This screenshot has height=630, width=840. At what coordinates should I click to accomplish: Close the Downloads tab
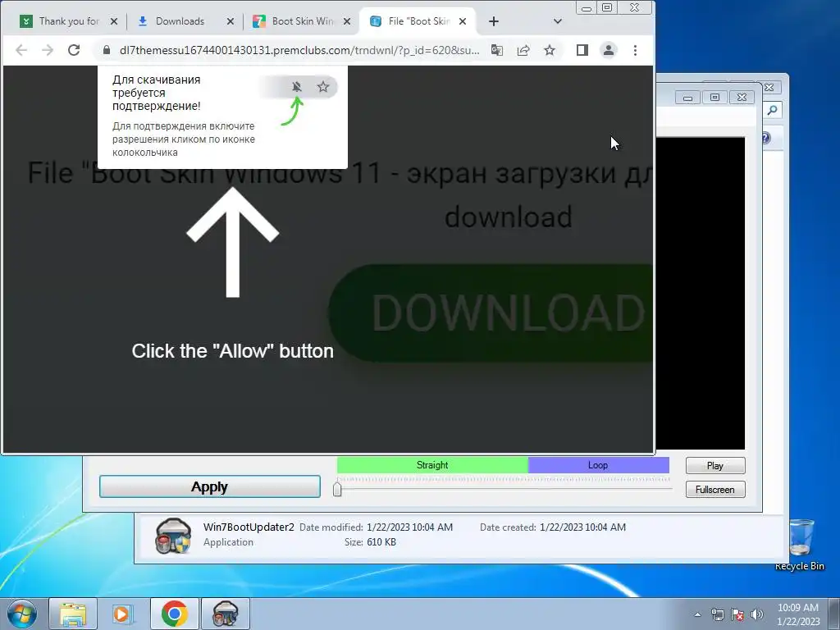[x=231, y=21]
